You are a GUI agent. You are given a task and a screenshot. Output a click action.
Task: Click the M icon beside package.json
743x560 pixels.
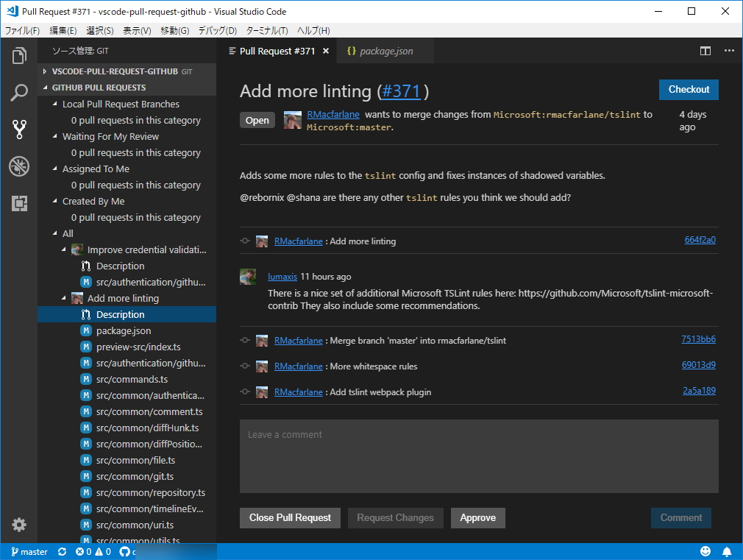coord(86,330)
